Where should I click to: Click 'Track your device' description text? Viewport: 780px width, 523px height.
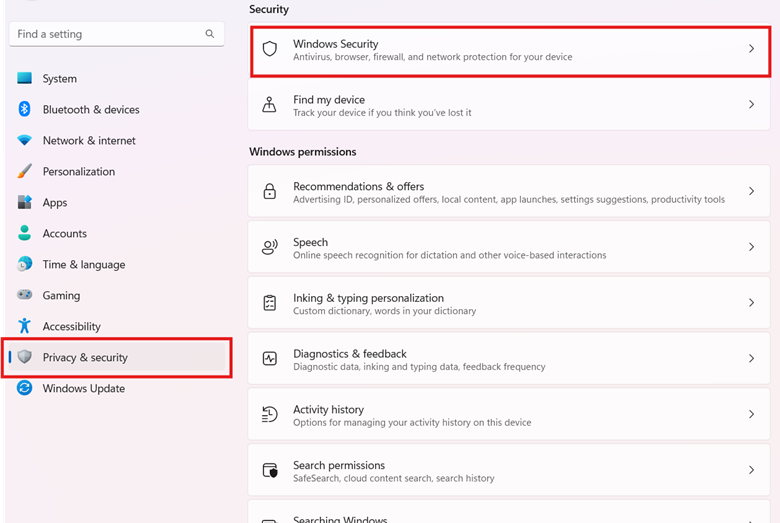(x=382, y=112)
